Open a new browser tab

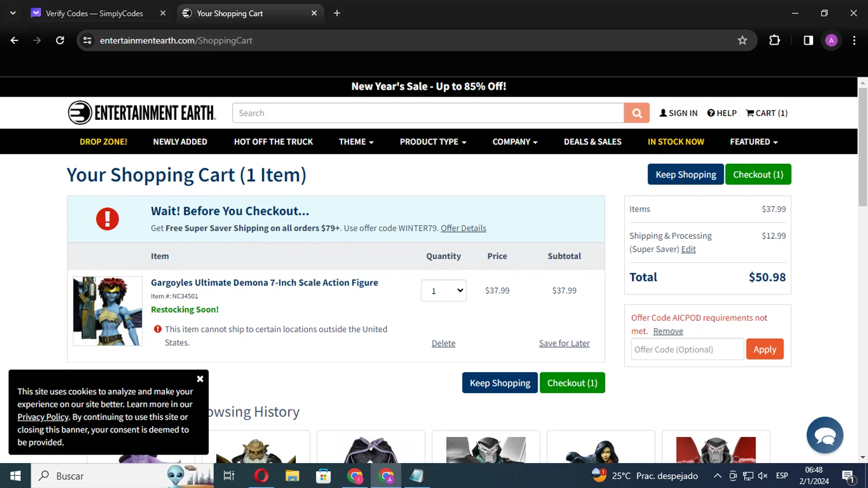click(x=337, y=13)
